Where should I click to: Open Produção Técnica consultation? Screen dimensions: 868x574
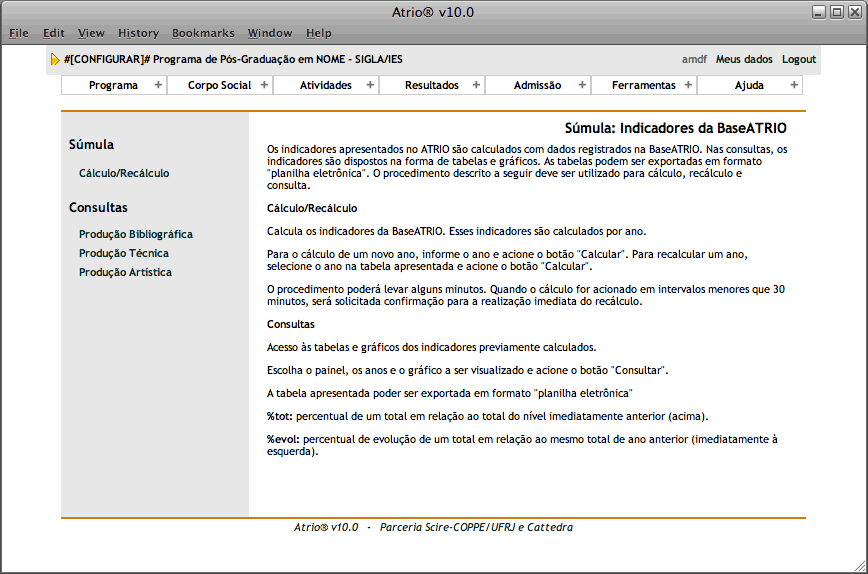124,253
